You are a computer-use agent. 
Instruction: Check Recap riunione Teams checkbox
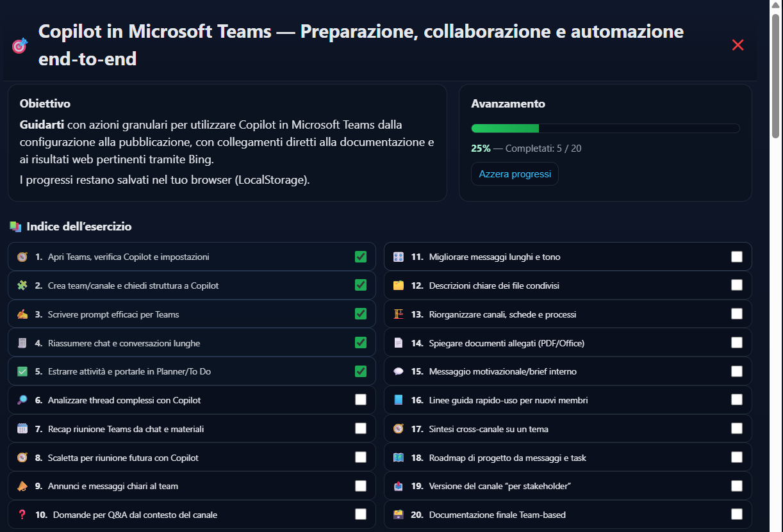(361, 428)
